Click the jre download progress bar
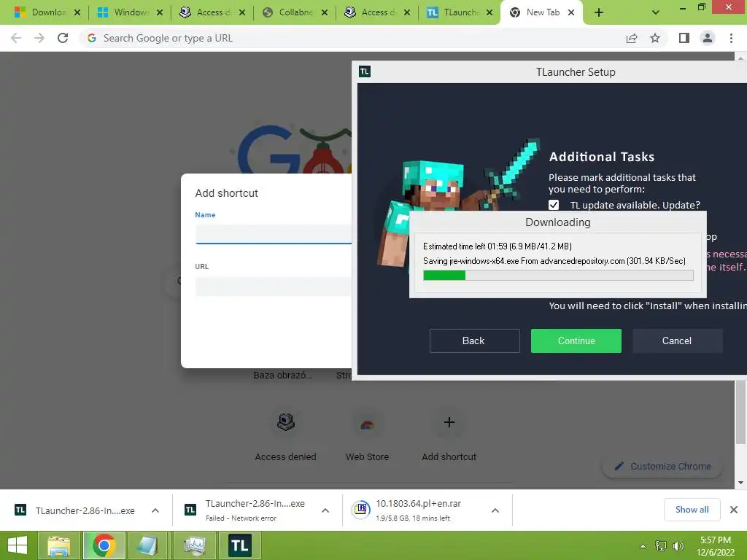Viewport: 747px width, 560px height. (558, 275)
